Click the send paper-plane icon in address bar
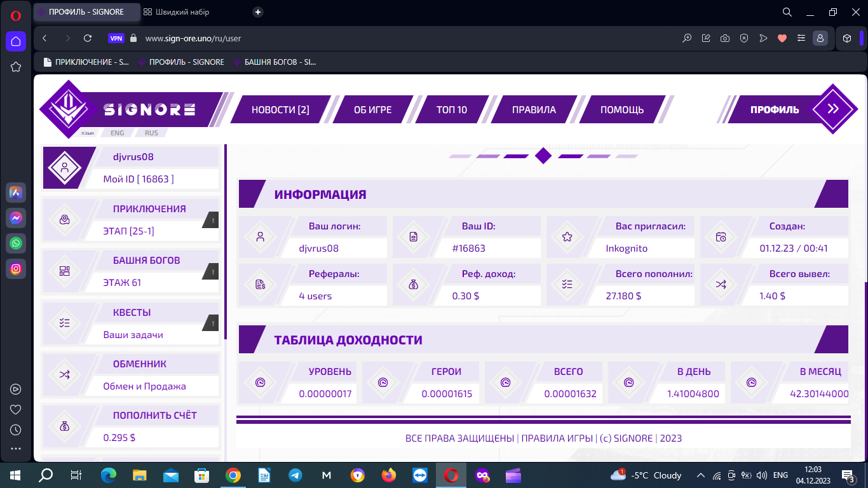This screenshot has height=488, width=868. tap(763, 38)
